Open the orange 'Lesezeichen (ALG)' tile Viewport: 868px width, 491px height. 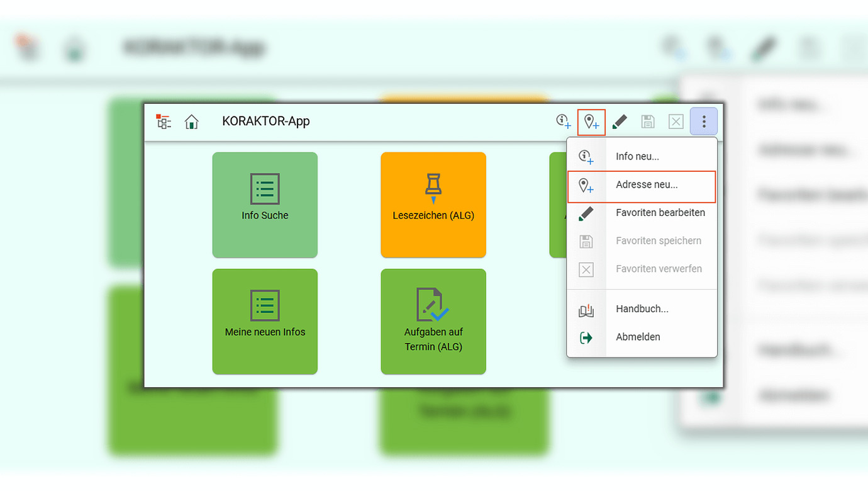pos(433,205)
